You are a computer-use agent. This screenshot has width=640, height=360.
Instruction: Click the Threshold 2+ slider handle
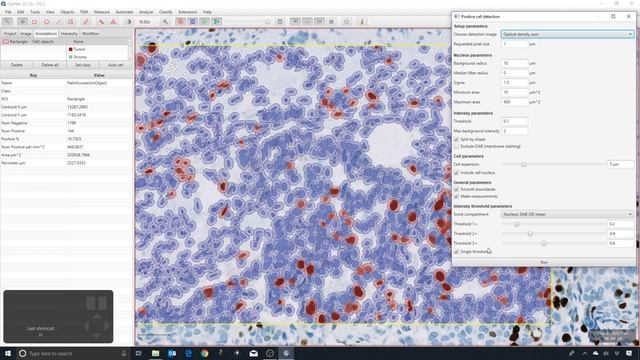(530, 233)
